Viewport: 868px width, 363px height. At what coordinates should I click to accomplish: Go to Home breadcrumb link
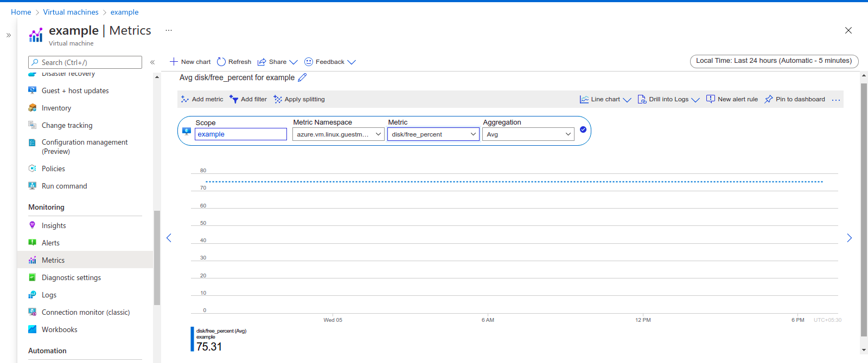(x=21, y=12)
